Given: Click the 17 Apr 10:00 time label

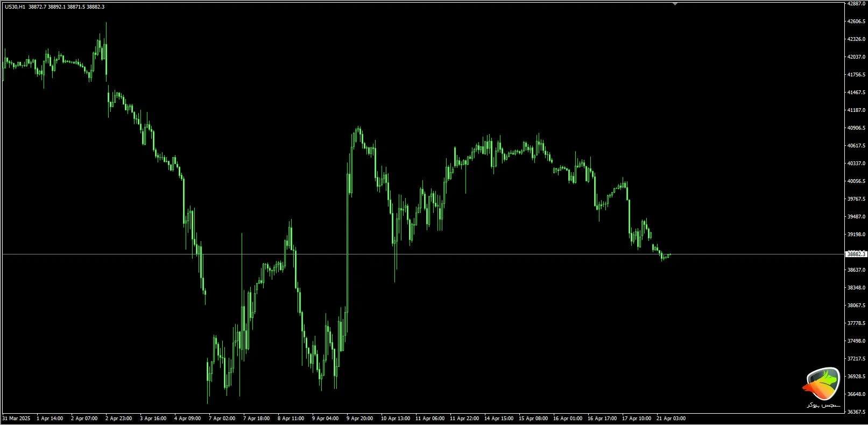Looking at the screenshot, I should 636,419.
